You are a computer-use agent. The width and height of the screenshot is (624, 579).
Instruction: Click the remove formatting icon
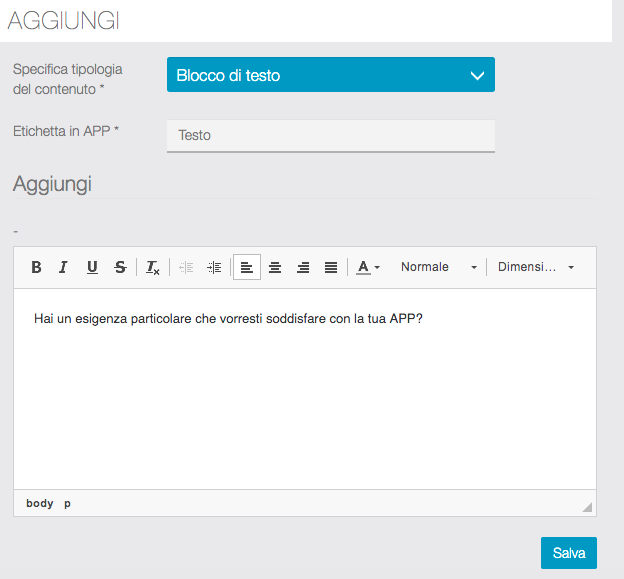click(152, 267)
